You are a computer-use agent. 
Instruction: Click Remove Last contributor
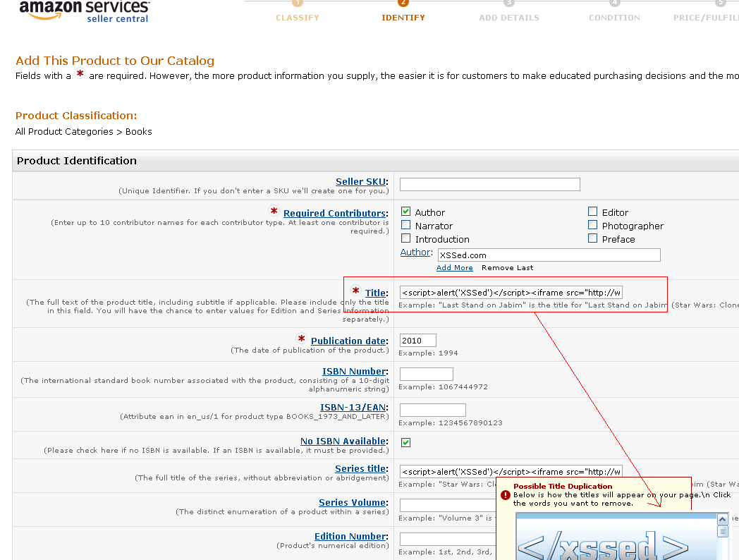click(508, 268)
